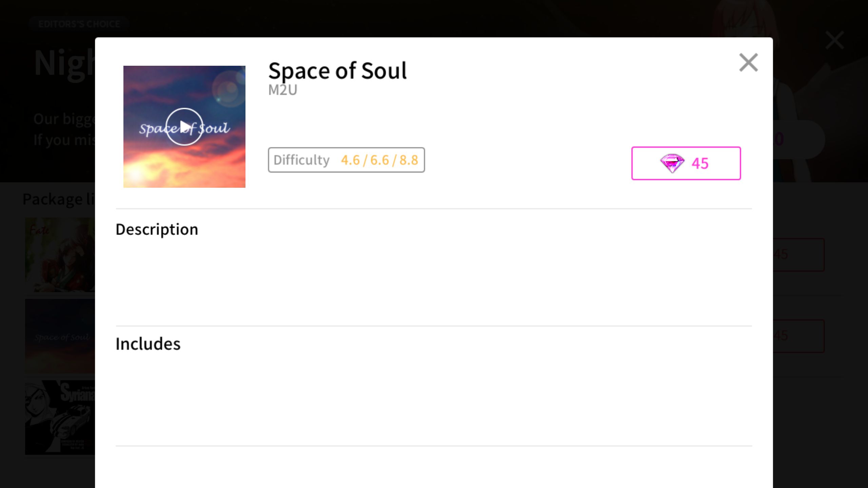Open the M2U artist name
Viewport: 868px width, 488px height.
(283, 90)
